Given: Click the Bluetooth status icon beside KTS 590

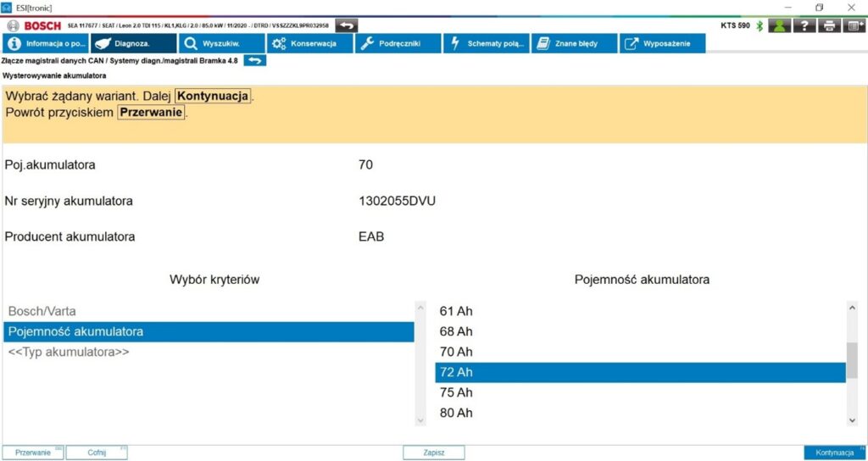Looking at the screenshot, I should point(759,25).
